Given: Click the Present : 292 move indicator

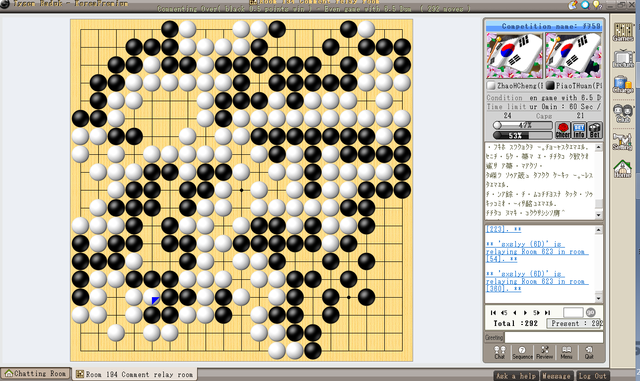Looking at the screenshot, I should [x=575, y=323].
